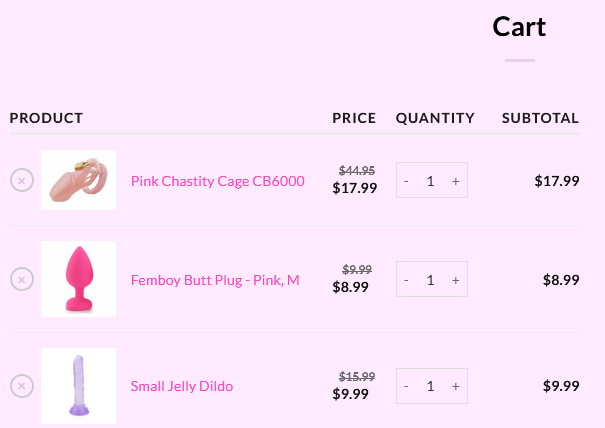605x428 pixels.
Task: Click the Subtotal column header
Action: coord(540,118)
